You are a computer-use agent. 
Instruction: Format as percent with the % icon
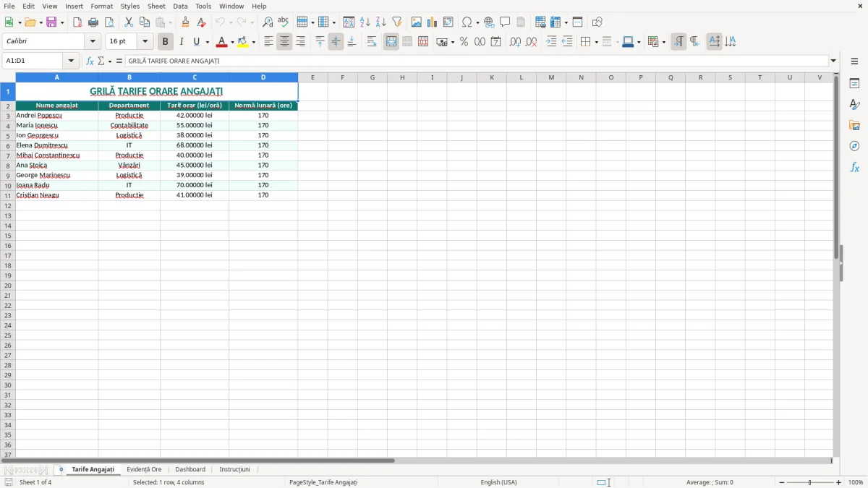coord(464,42)
